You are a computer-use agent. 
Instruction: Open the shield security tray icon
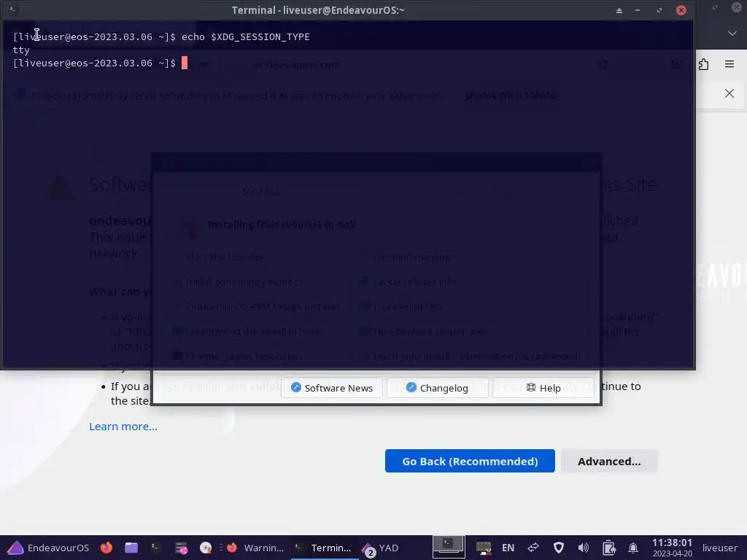pos(558,548)
